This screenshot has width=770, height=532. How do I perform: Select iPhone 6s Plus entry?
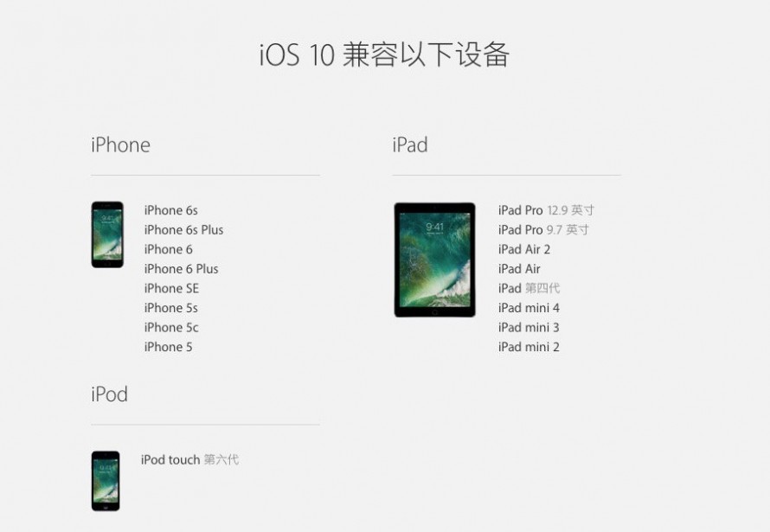[183, 230]
